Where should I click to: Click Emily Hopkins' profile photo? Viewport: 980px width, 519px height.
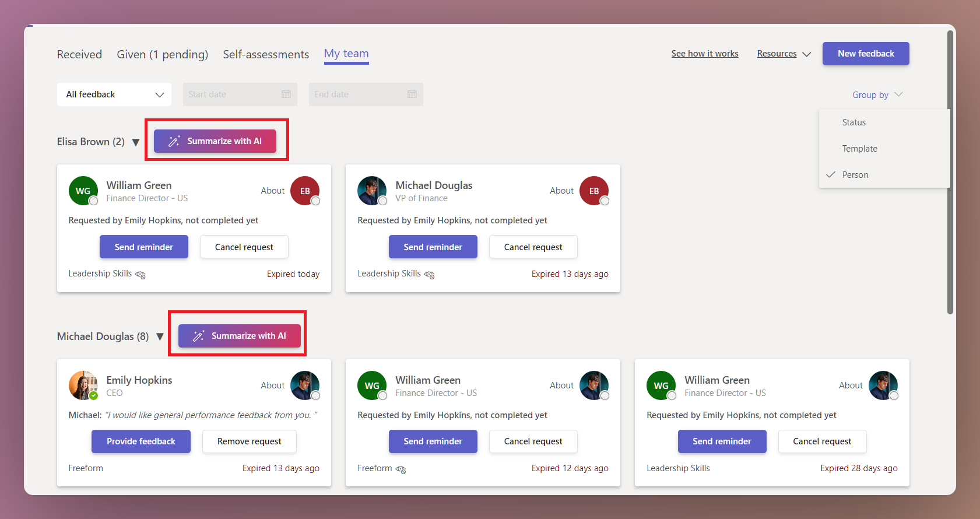click(83, 385)
